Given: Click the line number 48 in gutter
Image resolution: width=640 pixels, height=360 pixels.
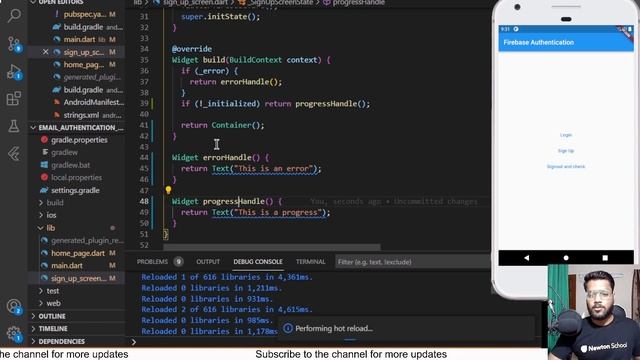Looking at the screenshot, I should (x=144, y=201).
